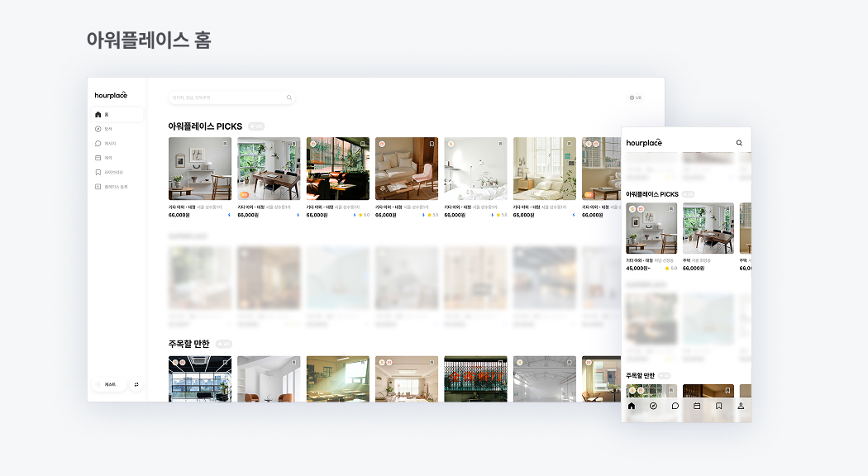Click the hourplace logo in desktop sidebar
The height and width of the screenshot is (476, 868).
pos(111,95)
